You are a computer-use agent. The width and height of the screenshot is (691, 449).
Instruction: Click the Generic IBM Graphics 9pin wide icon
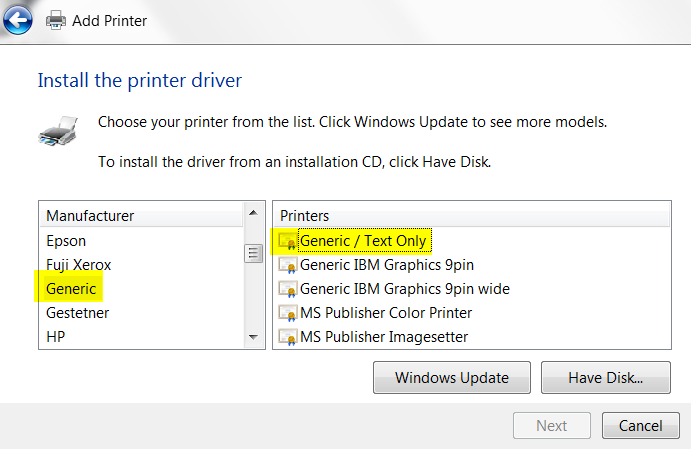click(288, 289)
